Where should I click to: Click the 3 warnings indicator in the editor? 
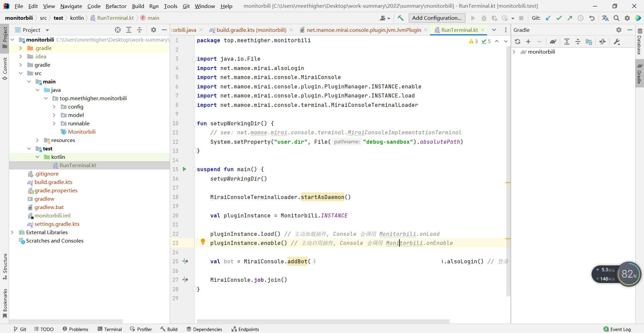click(x=473, y=41)
